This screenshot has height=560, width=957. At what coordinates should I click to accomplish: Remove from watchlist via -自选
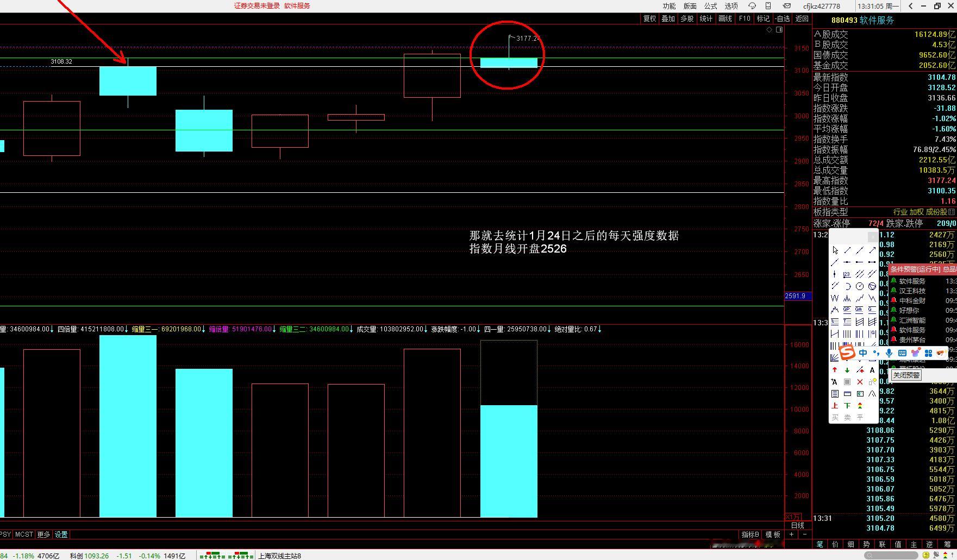pos(783,18)
